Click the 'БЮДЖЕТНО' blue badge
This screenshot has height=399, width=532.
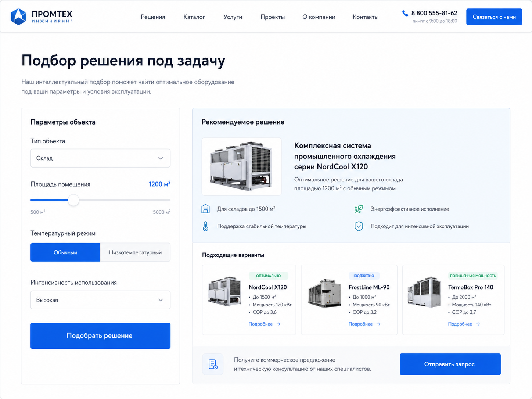pyautogui.click(x=364, y=276)
